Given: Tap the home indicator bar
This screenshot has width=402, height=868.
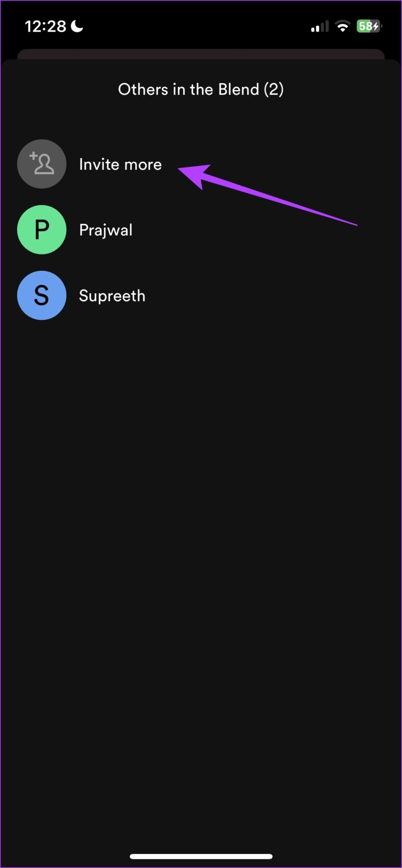Looking at the screenshot, I should coord(201,856).
